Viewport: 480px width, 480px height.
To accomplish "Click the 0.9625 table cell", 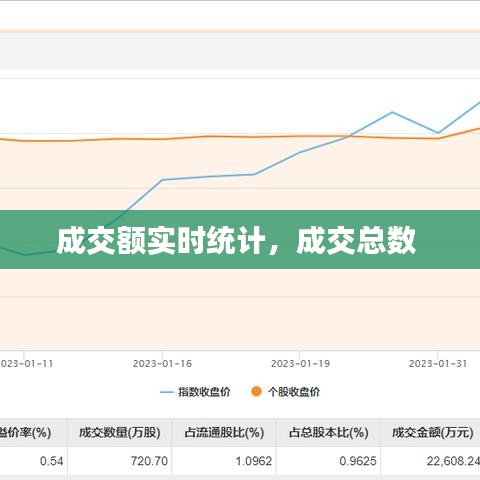I will (328, 461).
